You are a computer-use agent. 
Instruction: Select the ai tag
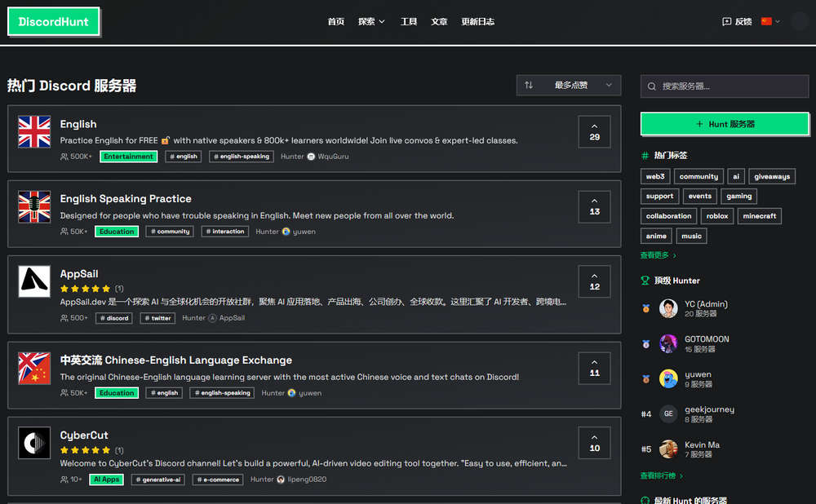point(736,176)
